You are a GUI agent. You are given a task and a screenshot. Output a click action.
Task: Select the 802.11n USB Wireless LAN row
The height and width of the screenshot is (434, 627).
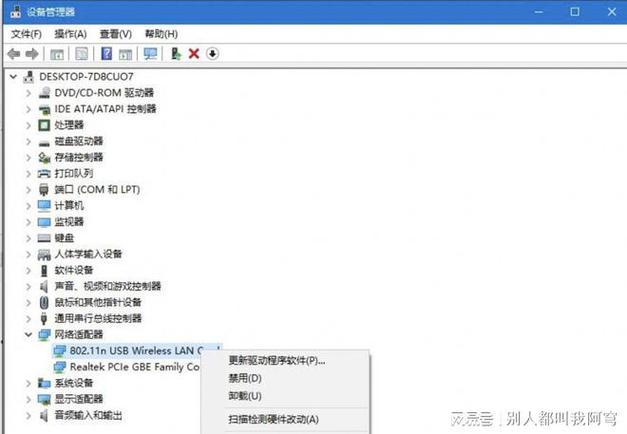click(137, 351)
